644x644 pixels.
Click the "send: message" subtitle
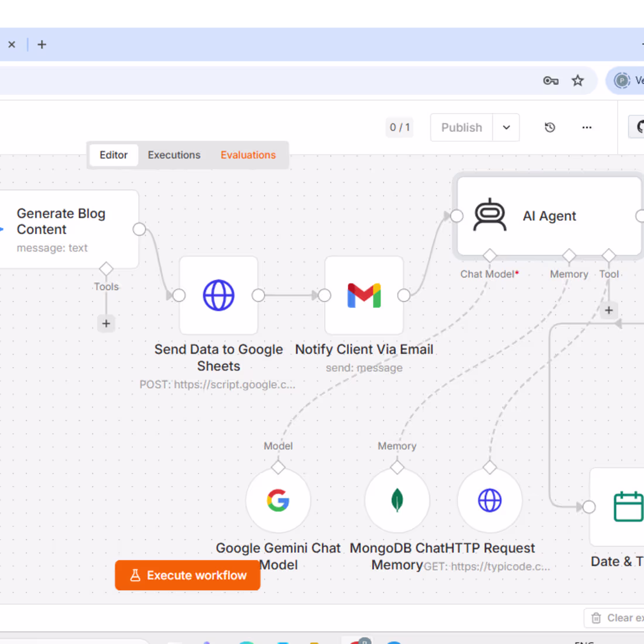(x=364, y=368)
